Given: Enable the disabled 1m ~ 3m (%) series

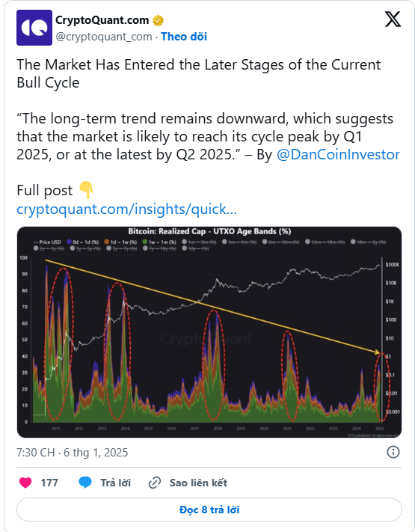Looking at the screenshot, I should (x=199, y=242).
